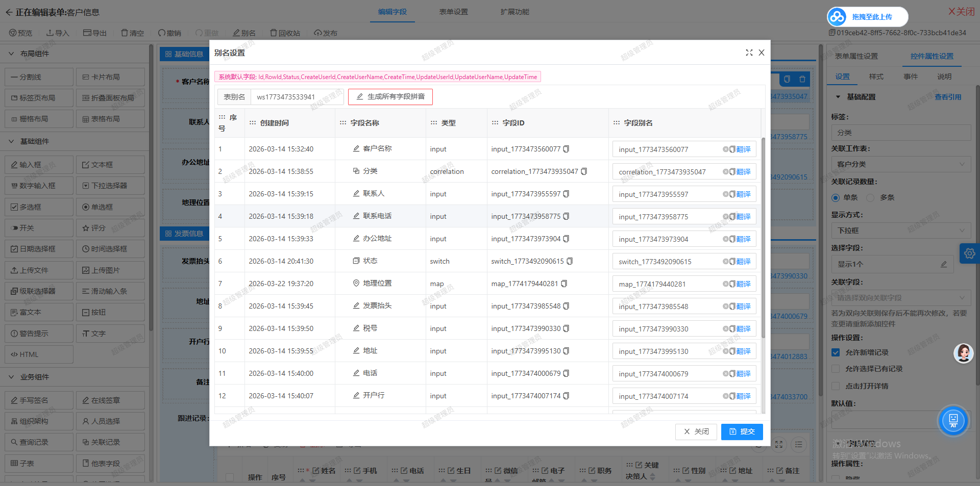Viewport: 980px width, 486px height.
Task: Copy the form ID 019ceb42 at top right
Action: tap(832, 33)
